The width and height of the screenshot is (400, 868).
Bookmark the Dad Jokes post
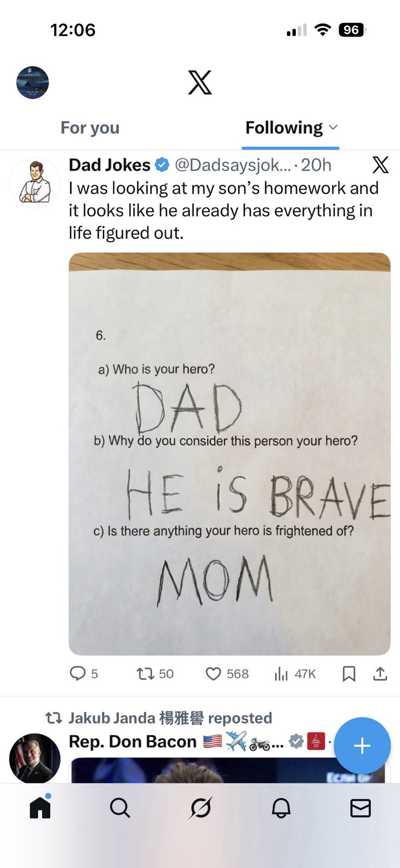coord(349,674)
